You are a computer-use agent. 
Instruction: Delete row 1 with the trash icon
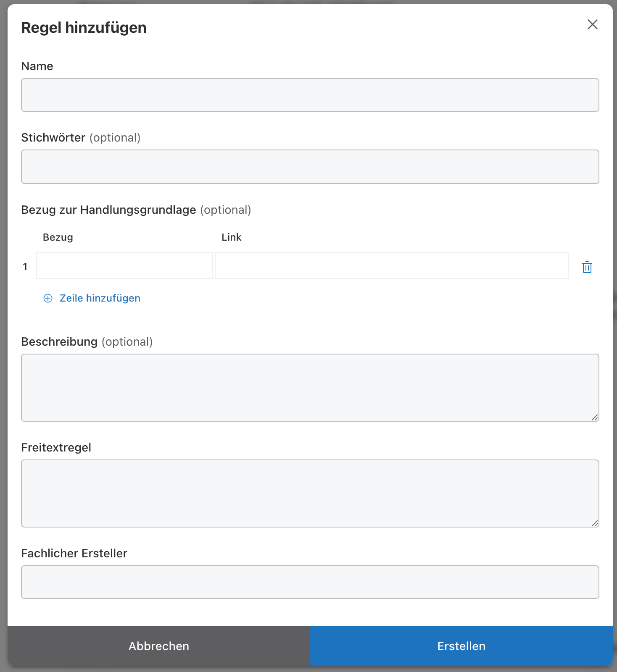tap(587, 267)
